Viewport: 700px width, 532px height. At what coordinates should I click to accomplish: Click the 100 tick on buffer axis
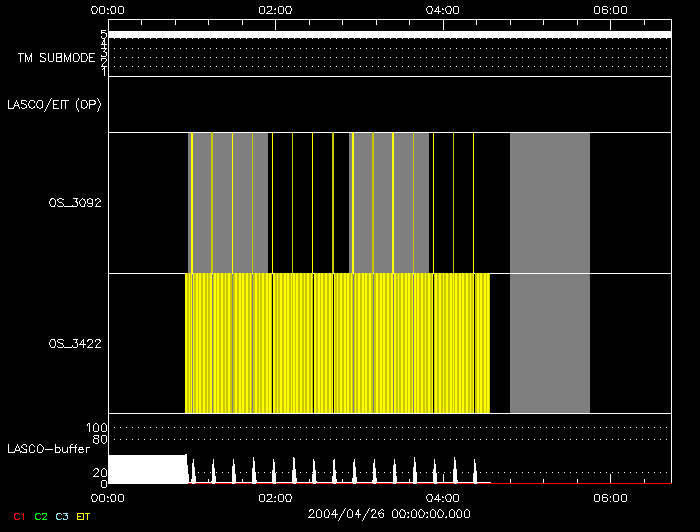coord(95,428)
